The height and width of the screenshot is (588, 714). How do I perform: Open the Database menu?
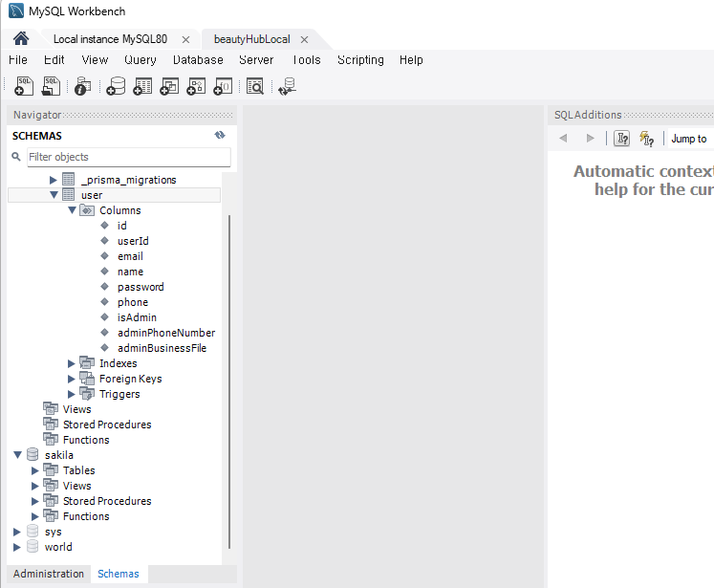pyautogui.click(x=198, y=59)
